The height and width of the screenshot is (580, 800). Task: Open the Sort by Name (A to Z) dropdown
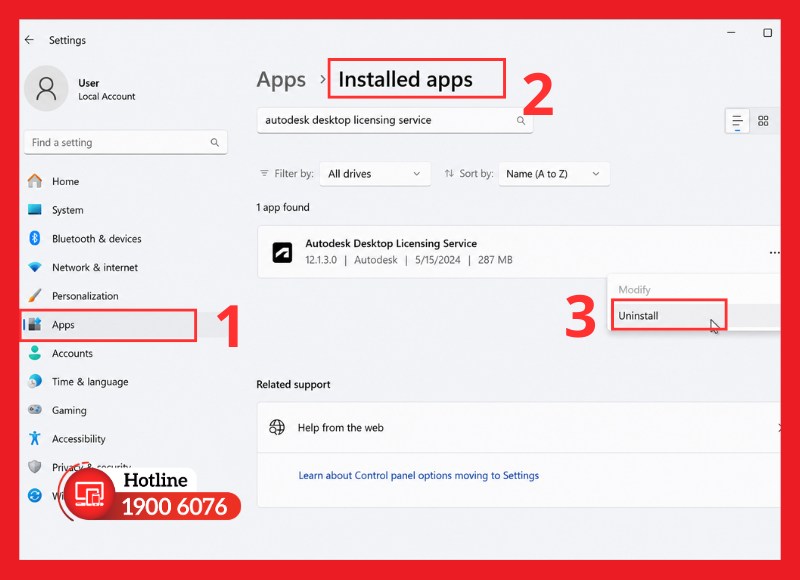tap(554, 174)
